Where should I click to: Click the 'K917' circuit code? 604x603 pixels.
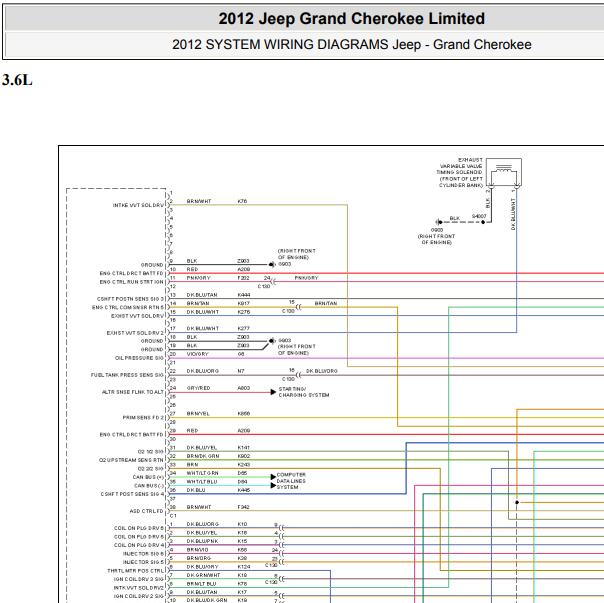point(244,303)
